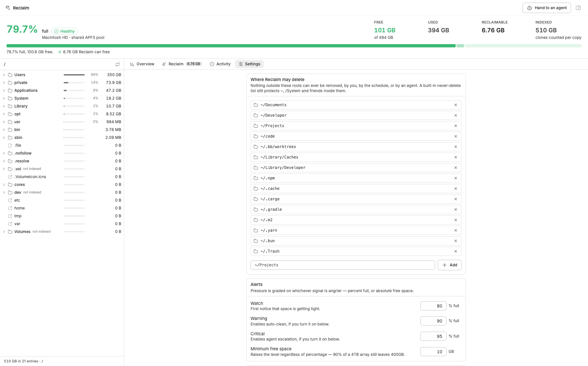588x366 pixels.
Task: Remove the ~/.Trash root
Action: pos(456,251)
